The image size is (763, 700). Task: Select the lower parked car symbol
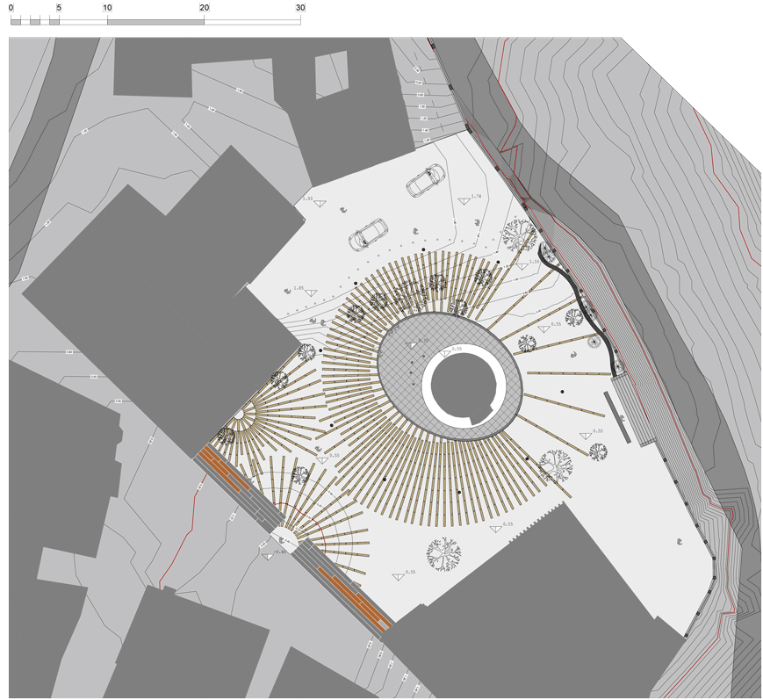[x=369, y=235]
